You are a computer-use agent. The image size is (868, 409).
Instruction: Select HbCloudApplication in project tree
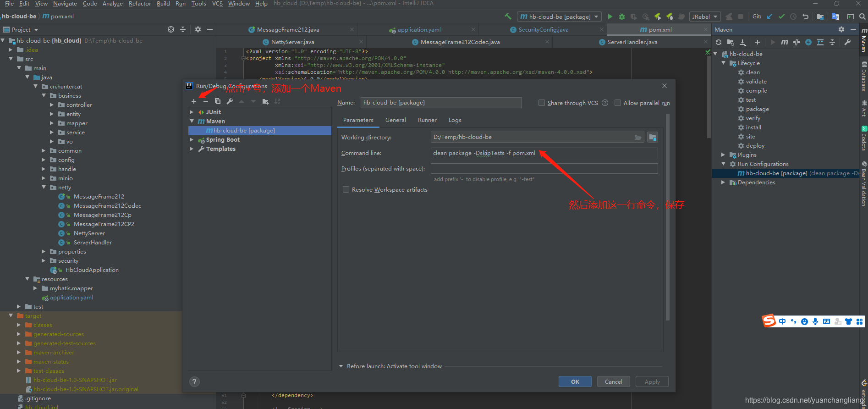[x=92, y=270]
